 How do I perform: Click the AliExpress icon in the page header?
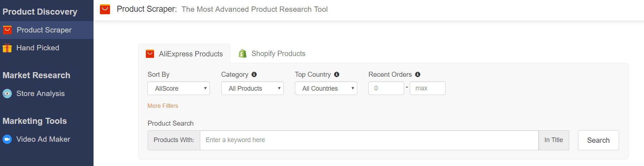click(x=105, y=9)
